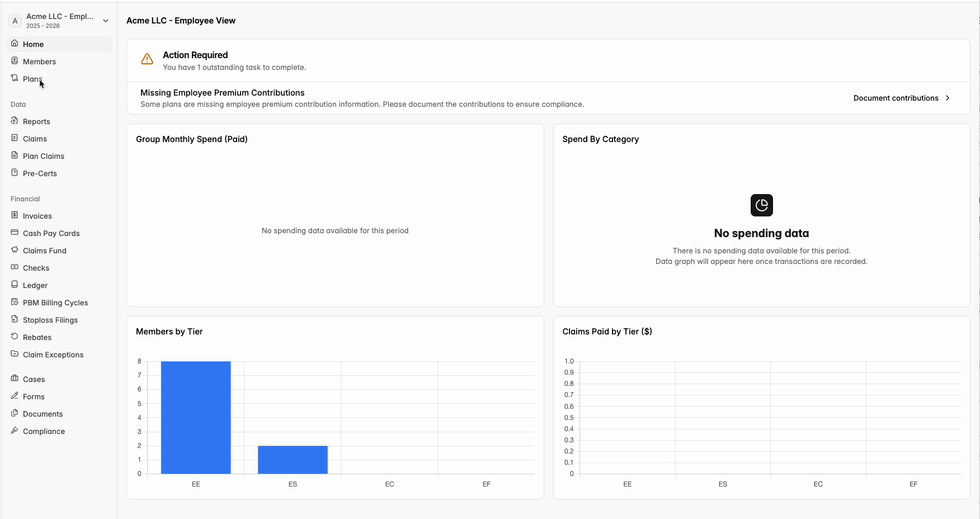Open the Acme LLC 2025 - 2026 selector

(59, 21)
